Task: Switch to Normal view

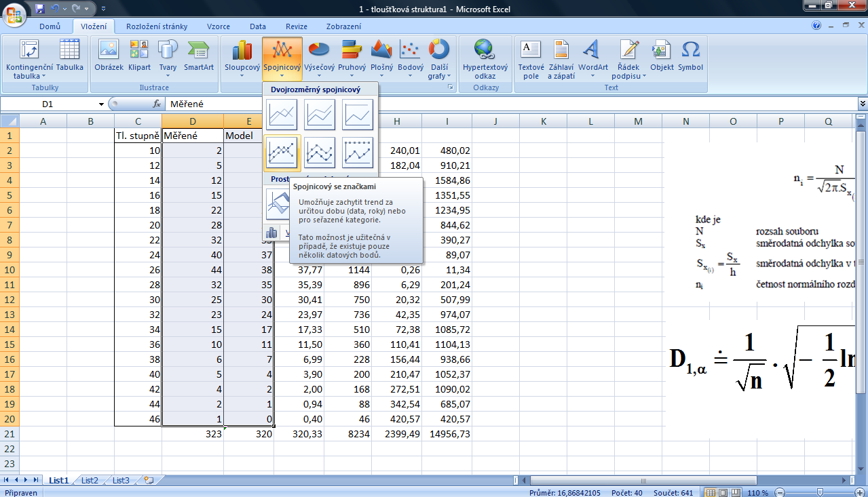Action: coord(711,493)
